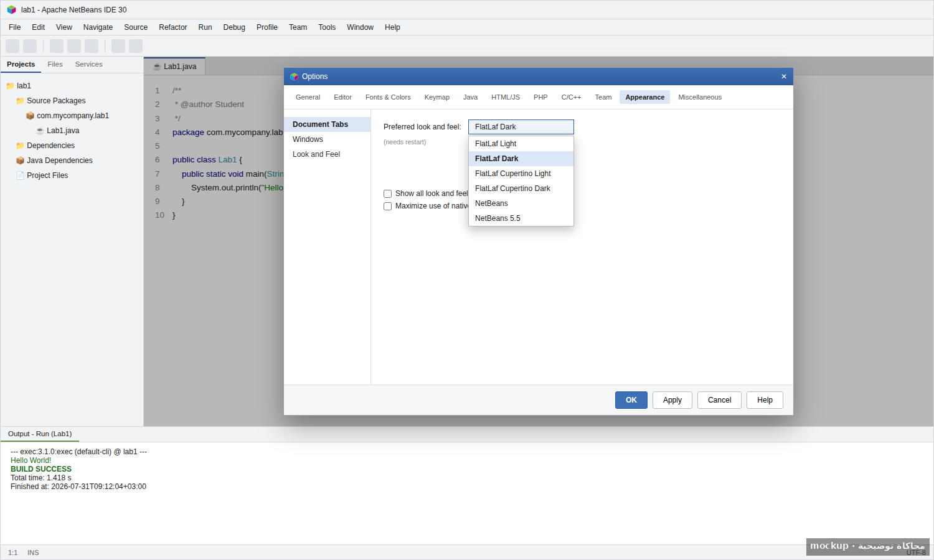Open the Editor tab in Options

tap(342, 97)
